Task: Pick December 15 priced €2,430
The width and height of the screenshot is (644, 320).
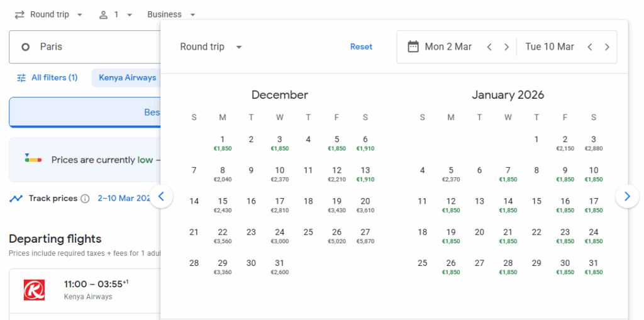Action: click(223, 204)
